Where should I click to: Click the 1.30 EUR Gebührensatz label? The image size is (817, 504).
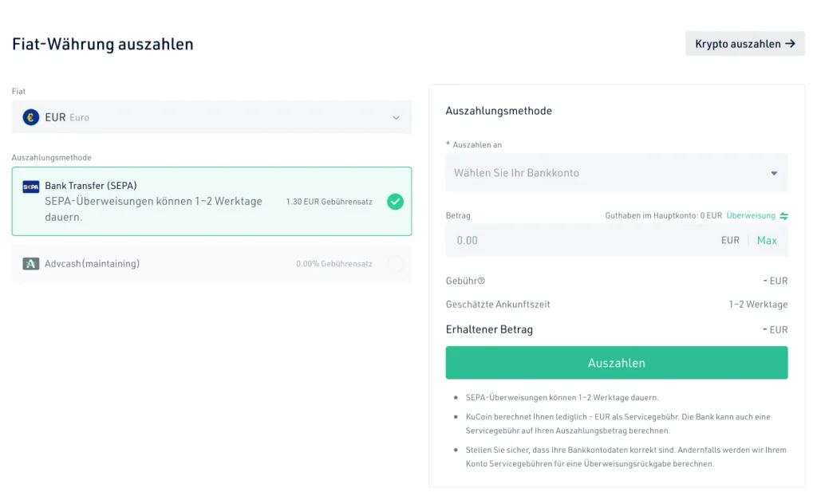coord(329,202)
